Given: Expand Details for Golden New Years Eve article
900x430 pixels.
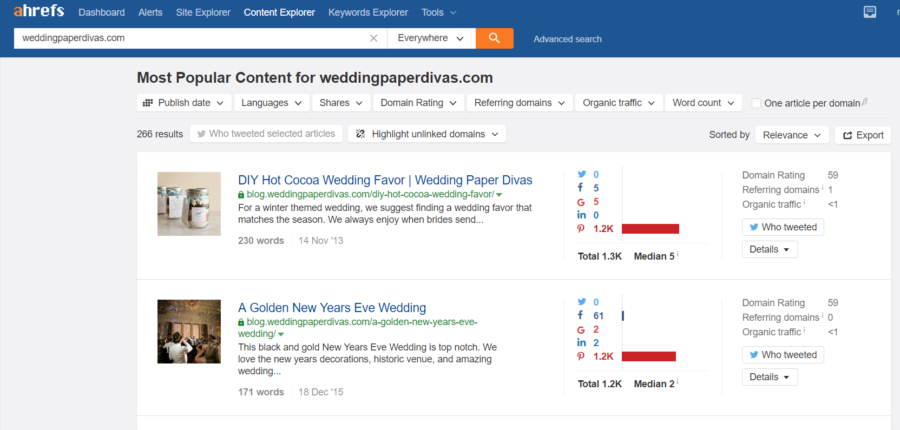Looking at the screenshot, I should tap(770, 377).
